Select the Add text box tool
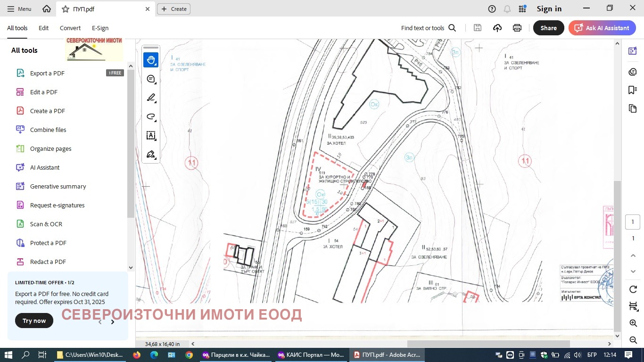 [x=151, y=136]
